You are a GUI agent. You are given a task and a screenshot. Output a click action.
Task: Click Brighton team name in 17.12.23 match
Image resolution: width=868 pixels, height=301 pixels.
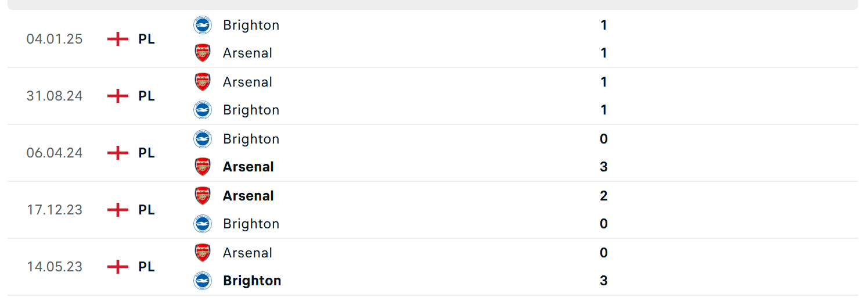coord(251,224)
